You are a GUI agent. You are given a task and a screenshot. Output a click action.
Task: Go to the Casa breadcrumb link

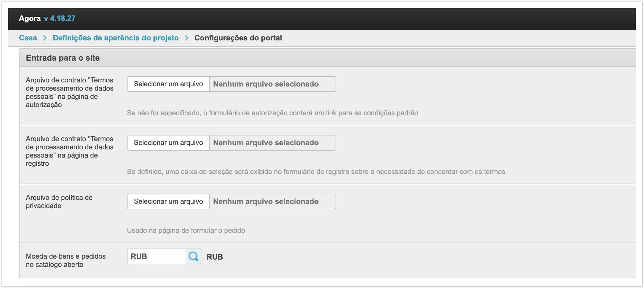click(x=28, y=38)
